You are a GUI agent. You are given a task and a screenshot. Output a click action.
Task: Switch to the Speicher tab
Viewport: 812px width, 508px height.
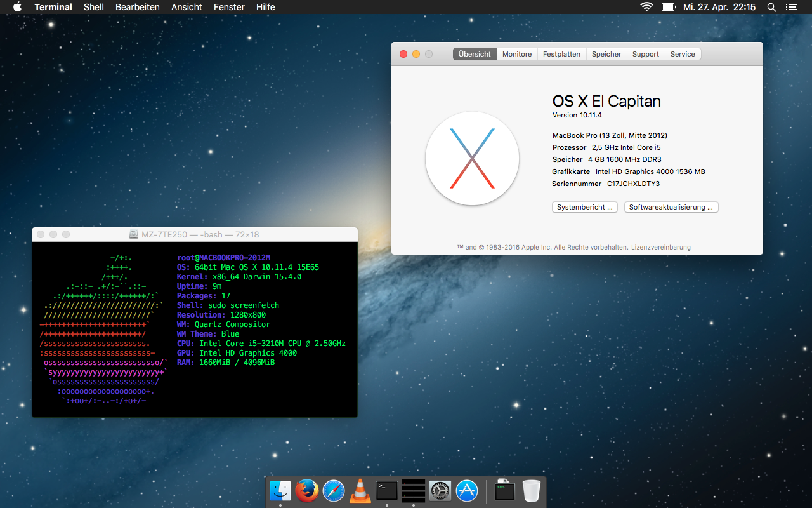(606, 54)
